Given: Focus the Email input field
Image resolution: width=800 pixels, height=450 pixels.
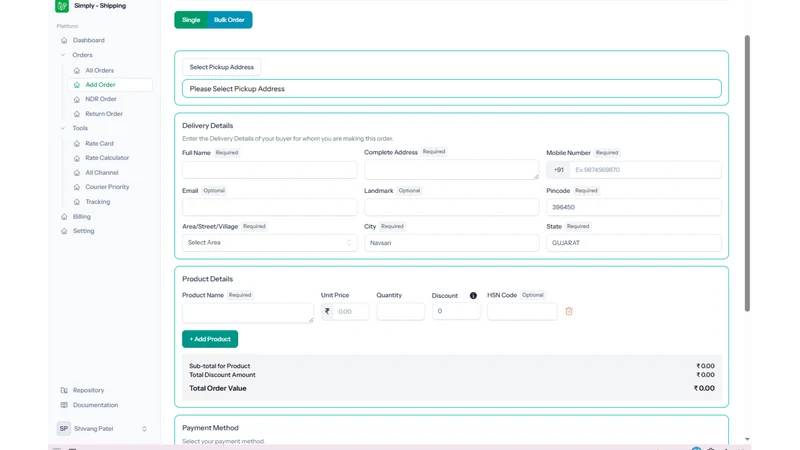Looking at the screenshot, I should click(x=269, y=207).
